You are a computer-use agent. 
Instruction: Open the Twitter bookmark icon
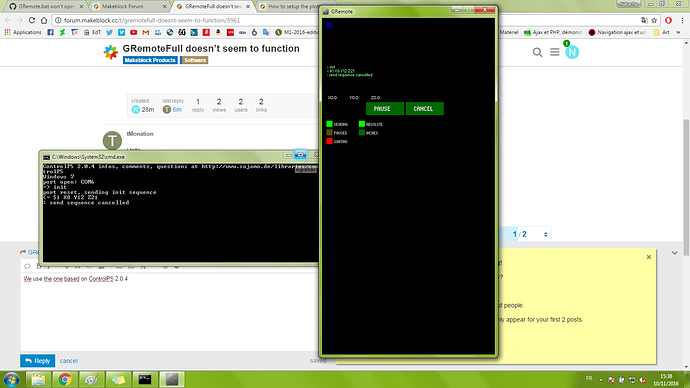(110, 32)
